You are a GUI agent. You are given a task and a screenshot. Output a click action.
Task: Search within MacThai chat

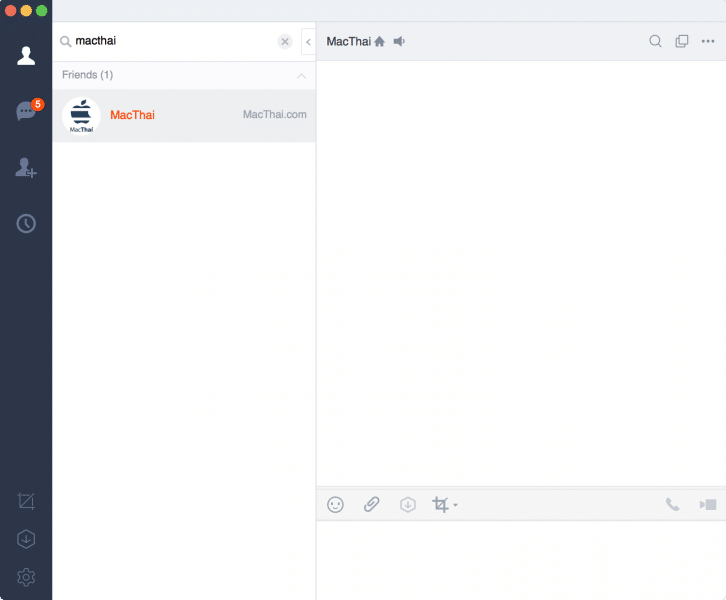(x=655, y=41)
